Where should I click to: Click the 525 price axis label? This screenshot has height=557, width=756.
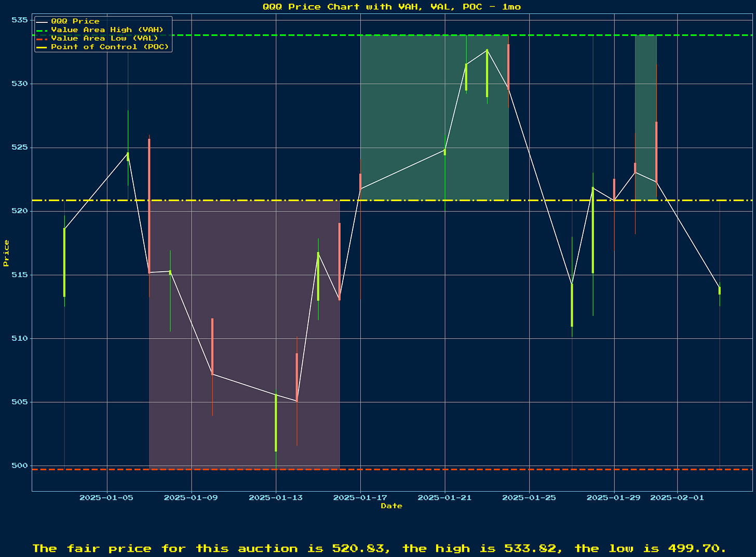(x=19, y=148)
